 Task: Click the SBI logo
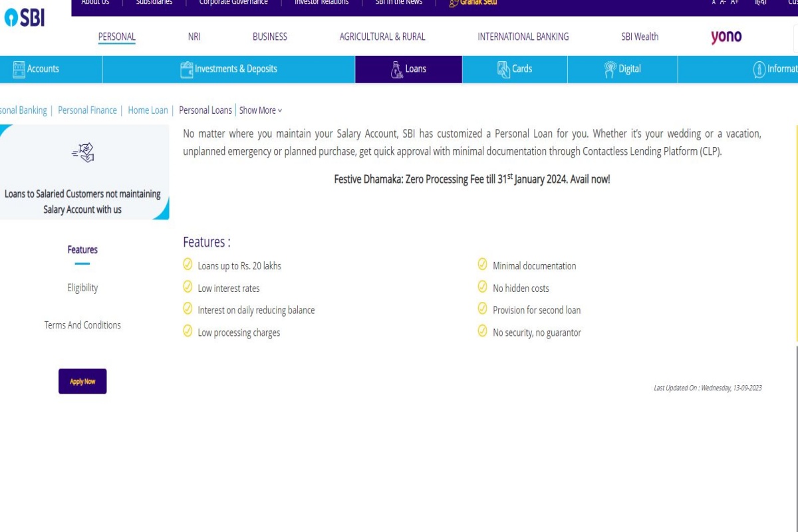25,17
